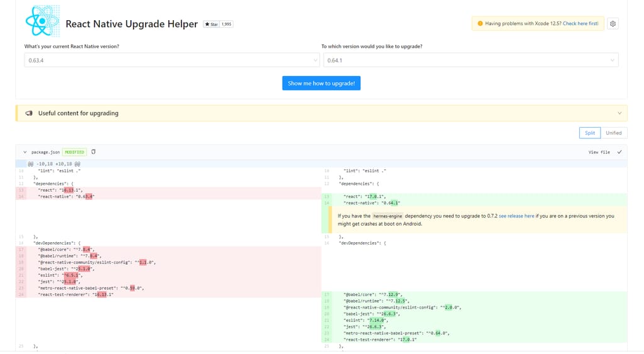Switch to Unified diff view
644x354 pixels.
[614, 133]
